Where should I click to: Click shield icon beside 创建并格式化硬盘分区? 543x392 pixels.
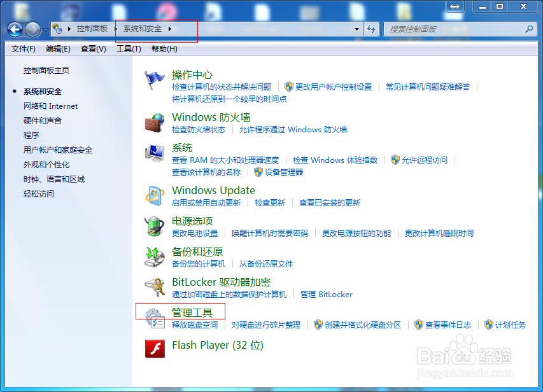(x=318, y=325)
